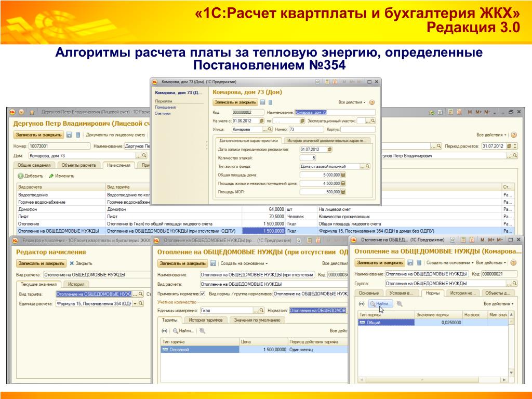Click Записать и закрыть in Дергунов window

pos(38,135)
